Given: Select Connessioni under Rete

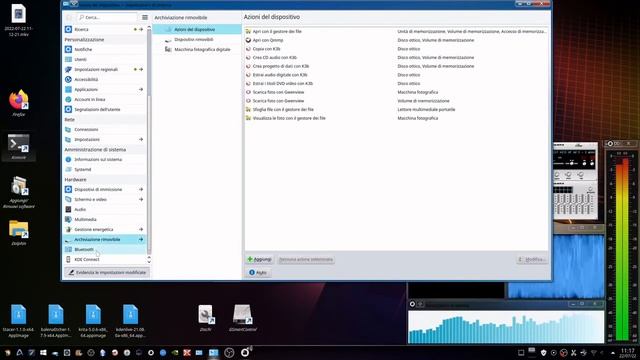Looking at the screenshot, I should tap(104, 129).
